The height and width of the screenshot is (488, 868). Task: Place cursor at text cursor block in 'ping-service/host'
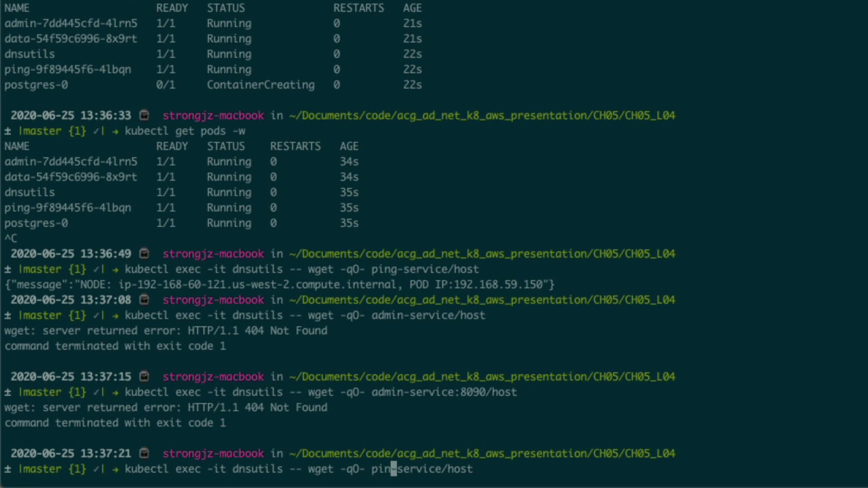tap(393, 469)
